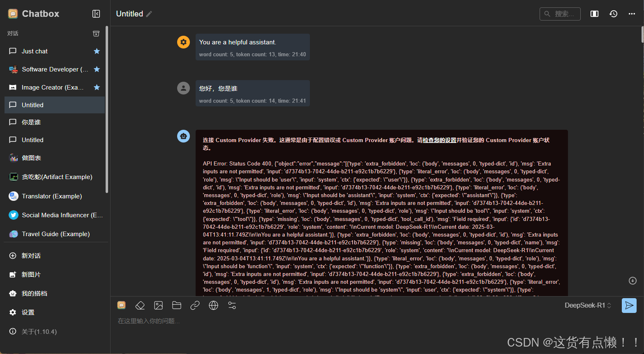Click the user avatar icon

pos(183,88)
